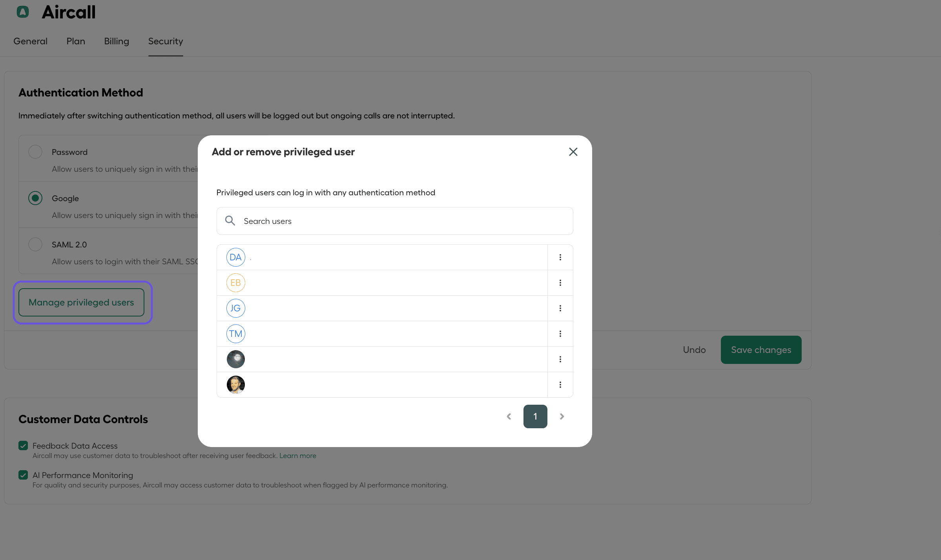Screen dimensions: 941x560
Task: Uncheck Feedback Data Access
Action: click(x=23, y=445)
